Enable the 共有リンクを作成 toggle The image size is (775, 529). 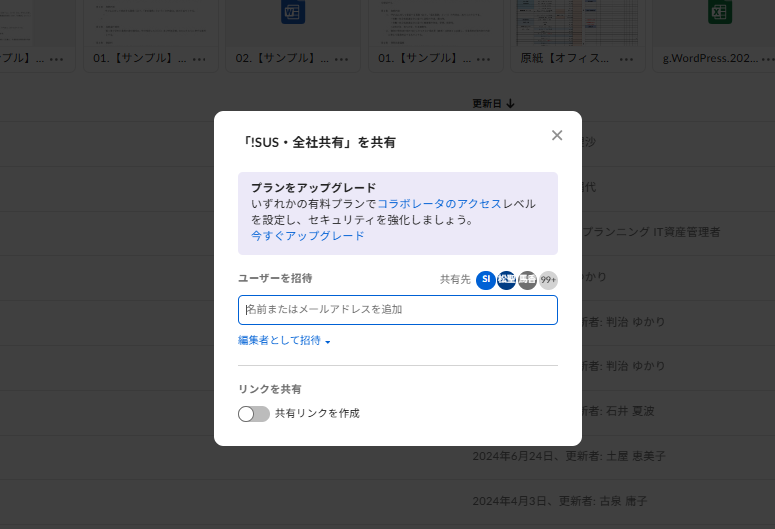pos(254,413)
